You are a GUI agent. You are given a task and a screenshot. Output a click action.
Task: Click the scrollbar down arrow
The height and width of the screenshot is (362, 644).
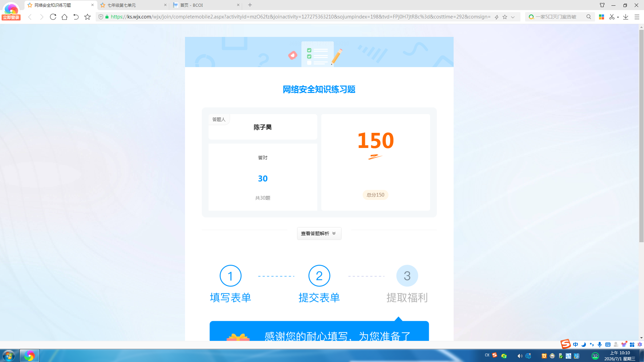click(641, 338)
